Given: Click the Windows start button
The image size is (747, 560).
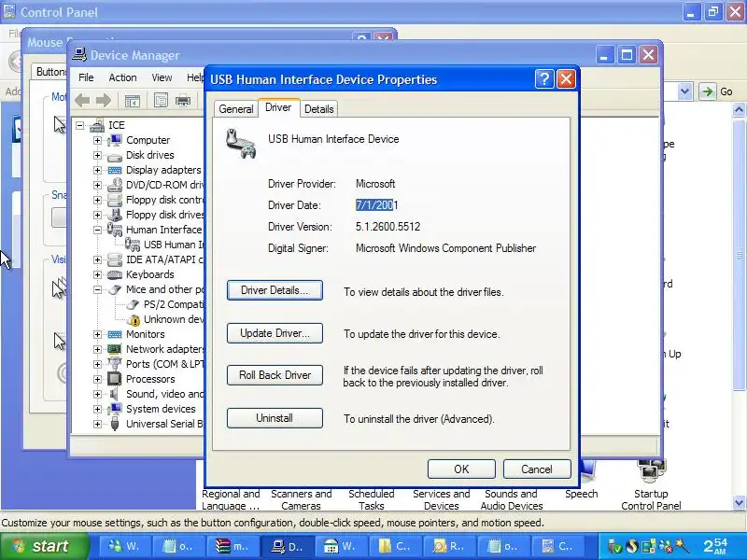Looking at the screenshot, I should pyautogui.click(x=44, y=546).
